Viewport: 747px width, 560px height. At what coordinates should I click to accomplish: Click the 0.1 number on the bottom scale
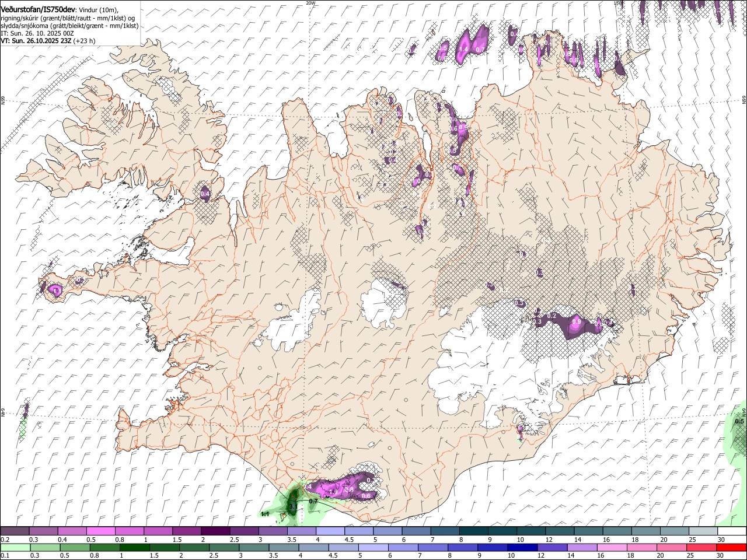coord(5,556)
